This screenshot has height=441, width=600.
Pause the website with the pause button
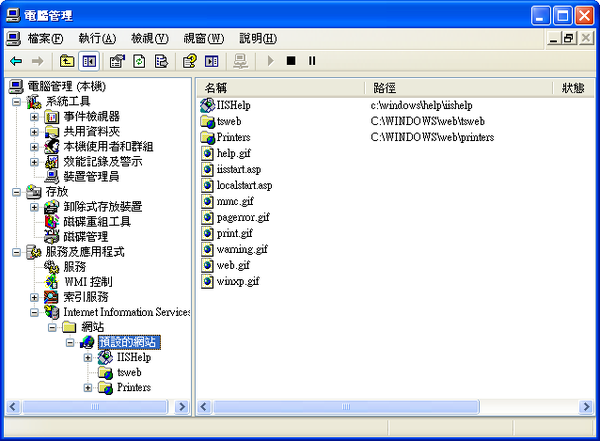click(312, 61)
